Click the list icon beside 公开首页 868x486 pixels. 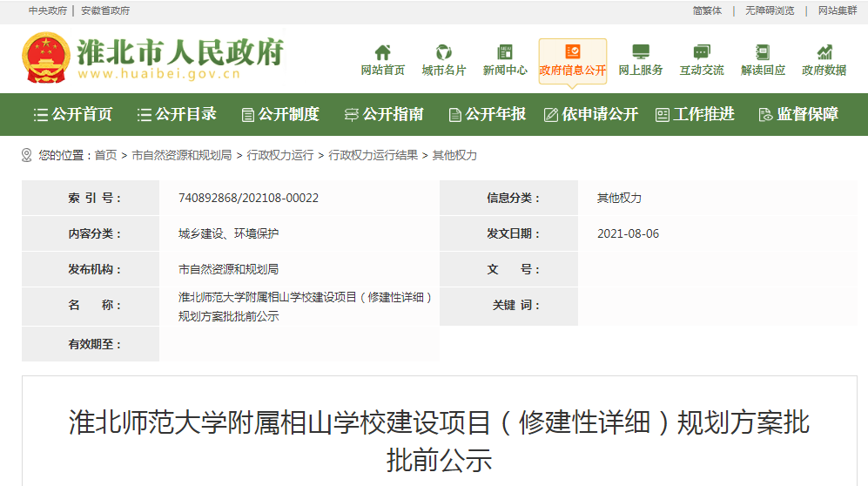(x=40, y=115)
